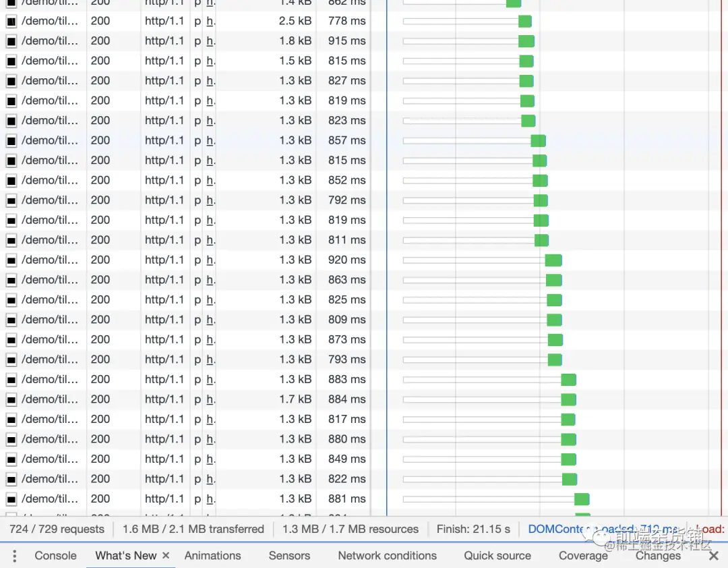Click the 849 ms time value

(347, 459)
